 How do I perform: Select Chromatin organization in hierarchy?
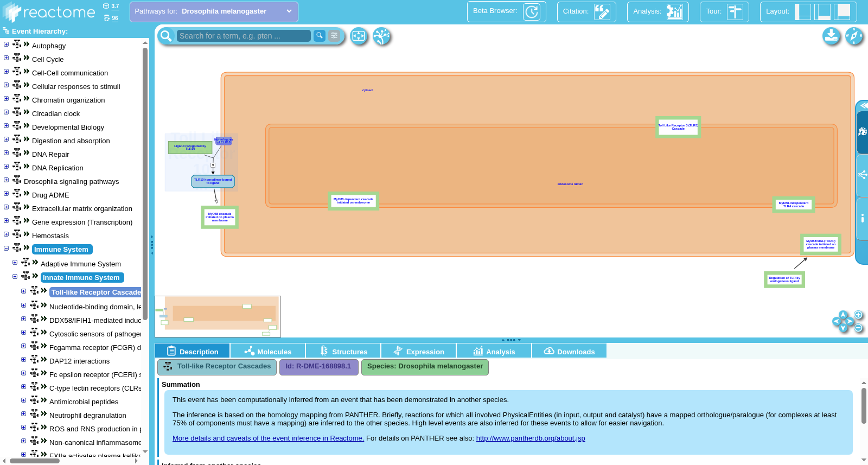click(68, 100)
